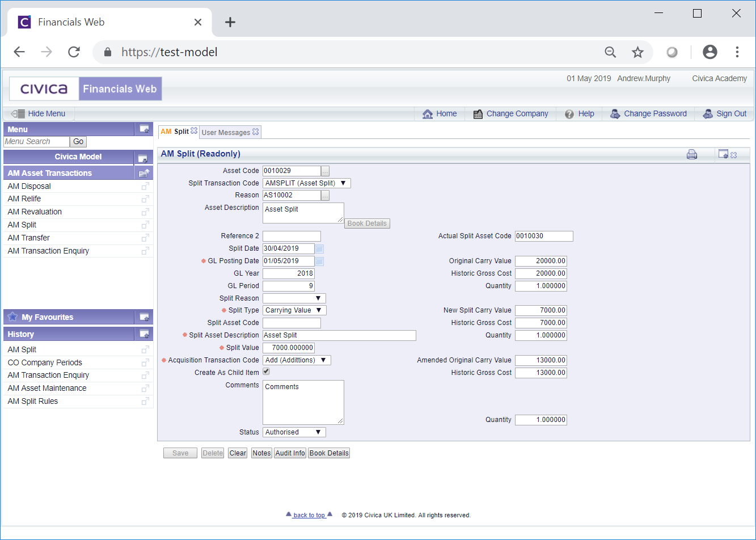This screenshot has height=540, width=756.
Task: Open AM Split Rules from History
Action: [33, 401]
